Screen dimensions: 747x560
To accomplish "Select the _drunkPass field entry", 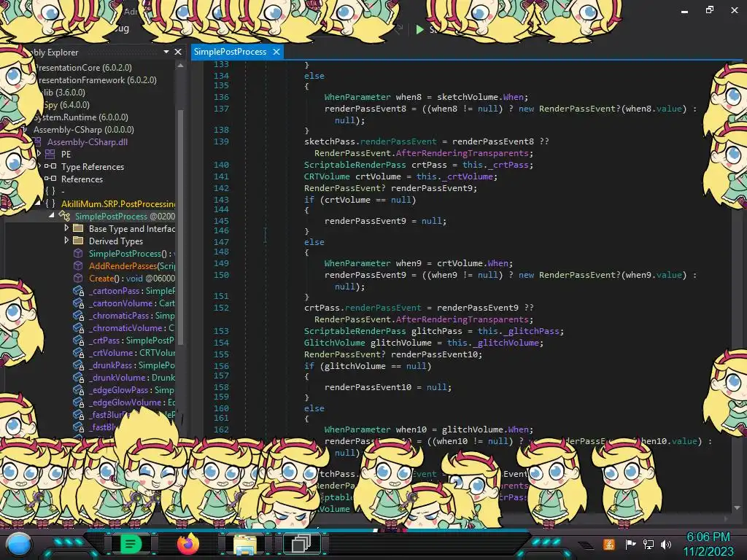I will point(132,365).
